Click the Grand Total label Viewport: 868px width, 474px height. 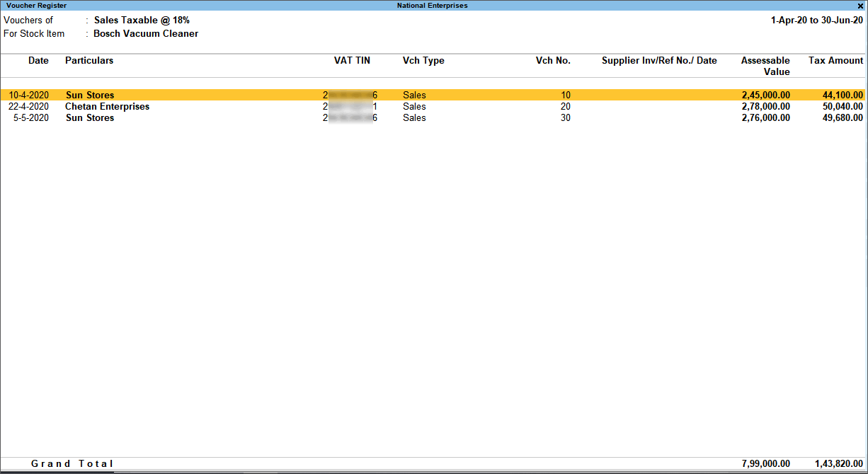72,464
